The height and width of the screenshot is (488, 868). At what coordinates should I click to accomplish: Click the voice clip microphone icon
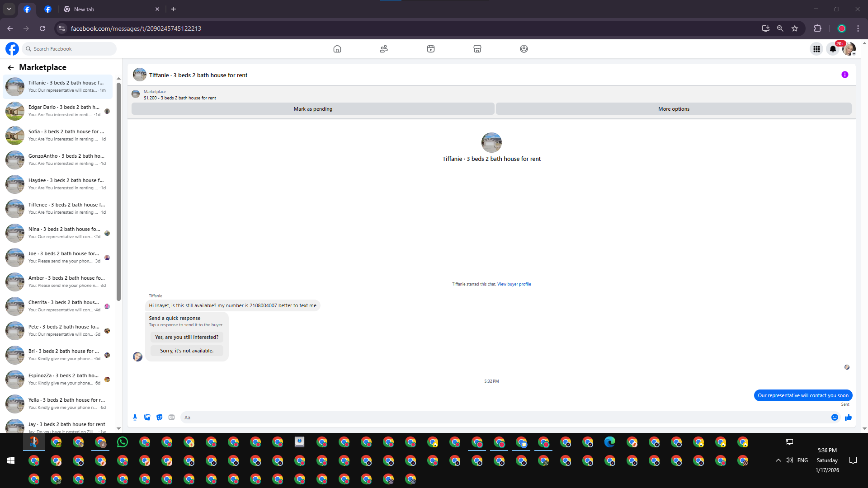click(x=135, y=418)
